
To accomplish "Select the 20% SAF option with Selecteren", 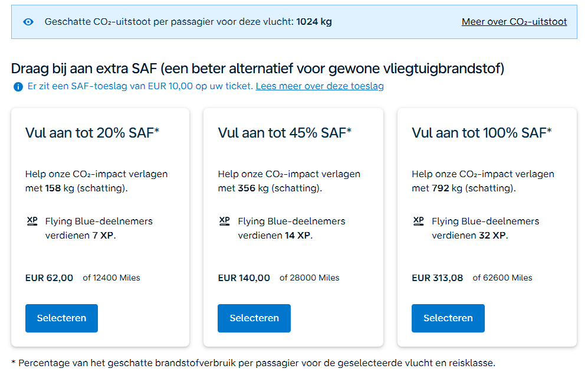I will click(x=61, y=318).
